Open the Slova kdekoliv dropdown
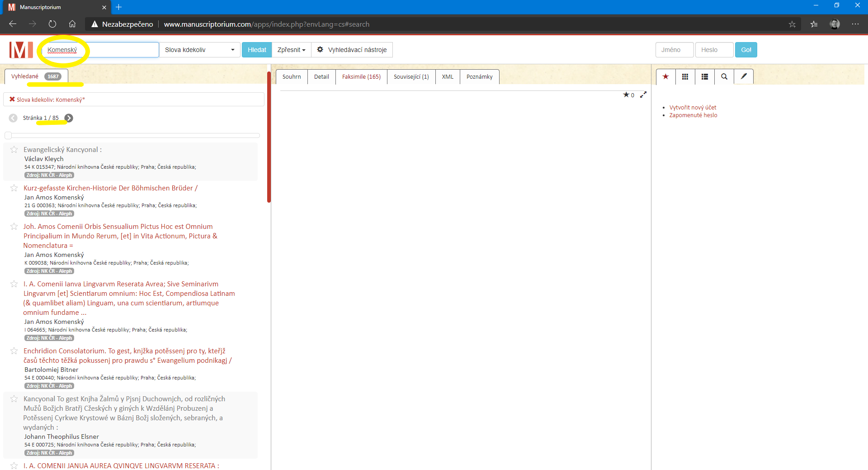The image size is (868, 470). [x=199, y=50]
